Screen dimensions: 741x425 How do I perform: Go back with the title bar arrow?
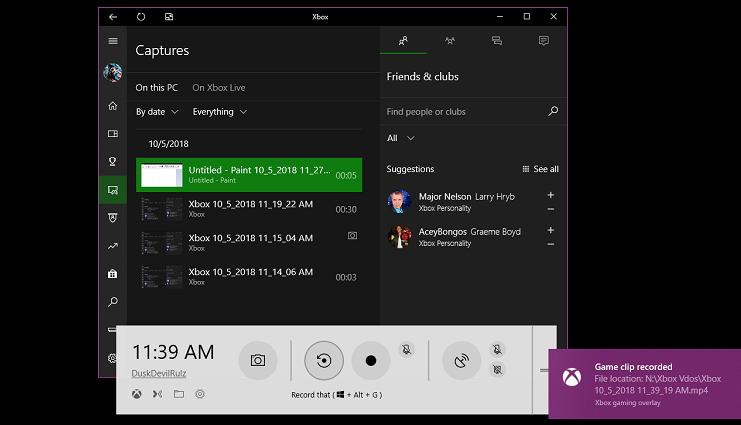tap(112, 17)
